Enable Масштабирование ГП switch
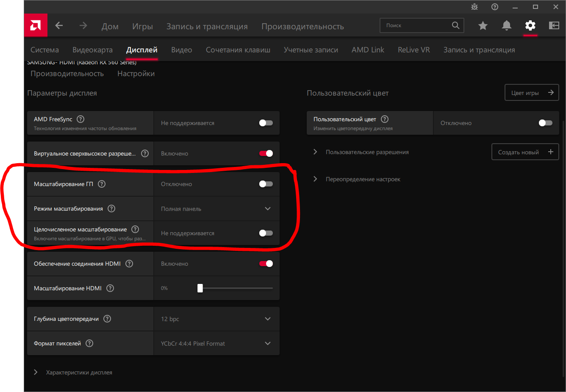Screen dimensions: 566x392 pos(266,184)
